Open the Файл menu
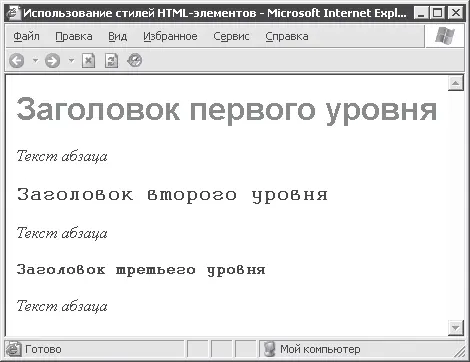Image resolution: width=470 pixels, height=362 pixels. click(x=26, y=36)
